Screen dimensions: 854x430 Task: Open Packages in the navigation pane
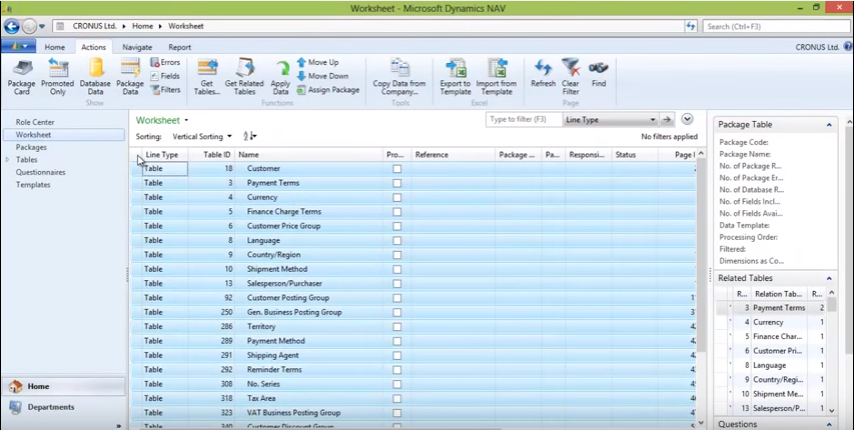[31, 147]
